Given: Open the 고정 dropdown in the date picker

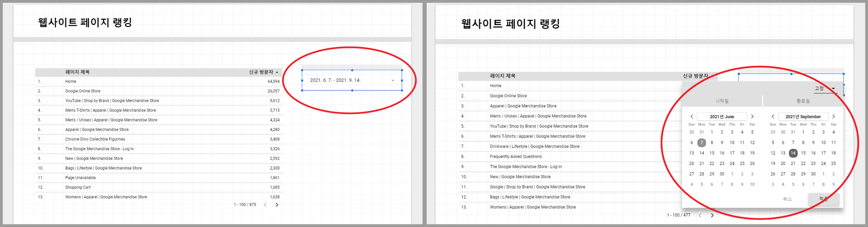Looking at the screenshot, I should point(825,89).
